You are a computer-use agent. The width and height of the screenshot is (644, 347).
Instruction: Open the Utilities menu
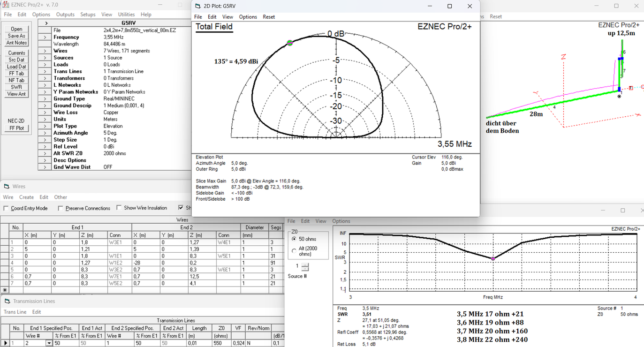pyautogui.click(x=127, y=15)
